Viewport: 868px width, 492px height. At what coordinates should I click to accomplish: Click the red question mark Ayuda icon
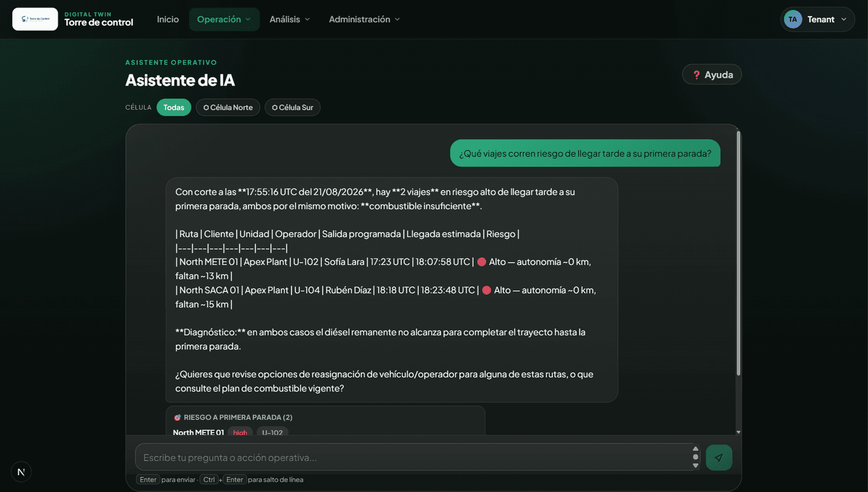696,74
